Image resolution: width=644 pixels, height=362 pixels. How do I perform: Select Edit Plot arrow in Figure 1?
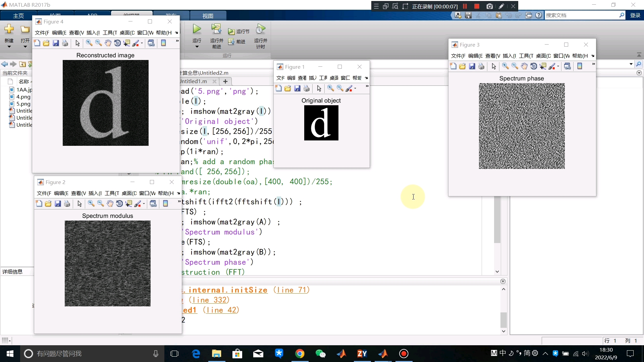point(319,88)
